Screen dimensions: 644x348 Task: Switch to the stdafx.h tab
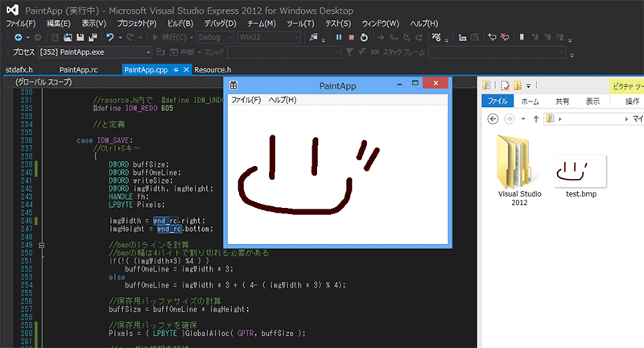pos(19,70)
